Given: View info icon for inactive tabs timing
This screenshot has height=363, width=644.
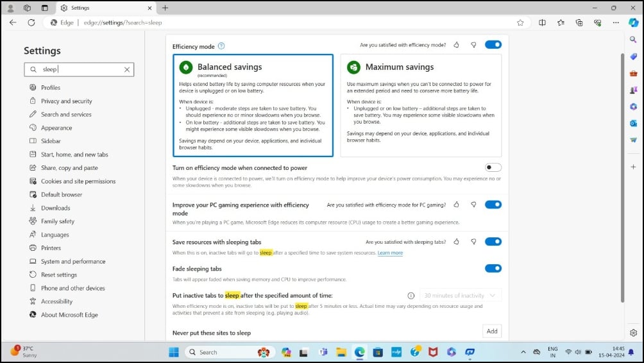Looking at the screenshot, I should [411, 296].
